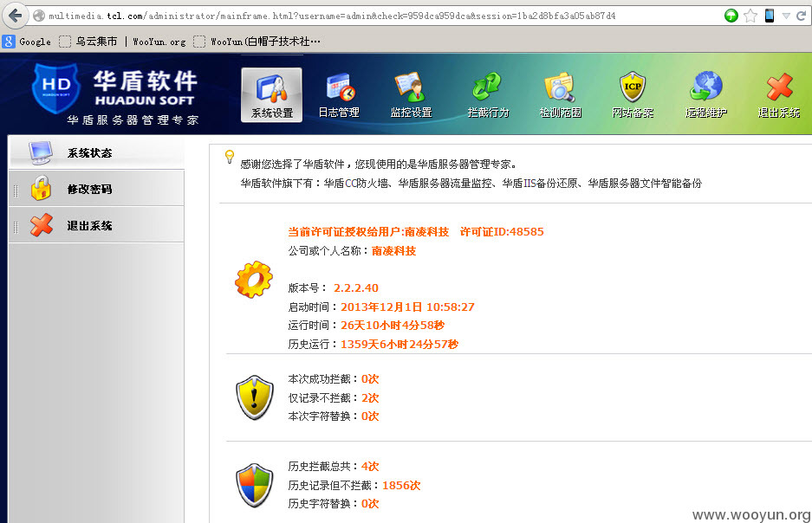Image resolution: width=812 pixels, height=523 pixels.
Task: Click 历史字符替换 value 0次
Action: point(370,503)
